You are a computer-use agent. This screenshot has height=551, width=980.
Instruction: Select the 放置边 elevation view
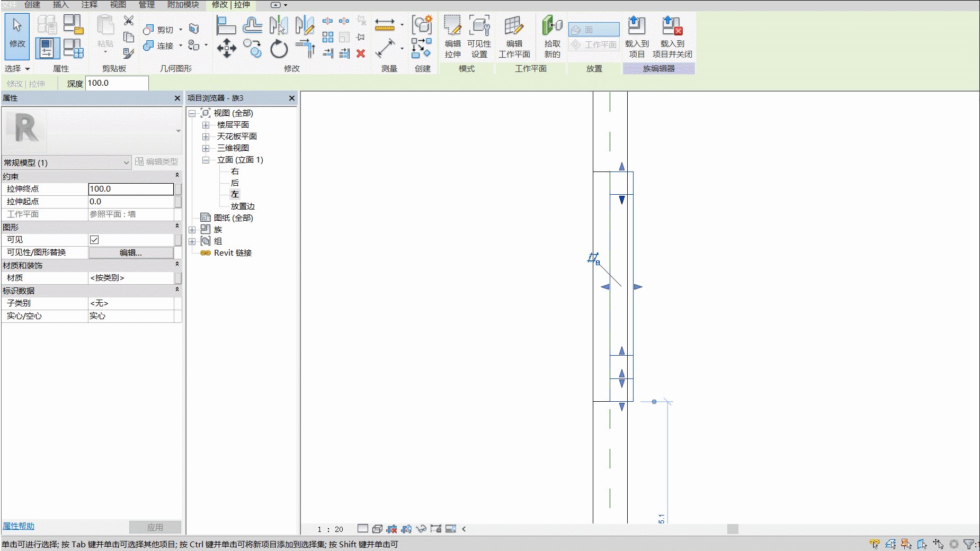243,206
